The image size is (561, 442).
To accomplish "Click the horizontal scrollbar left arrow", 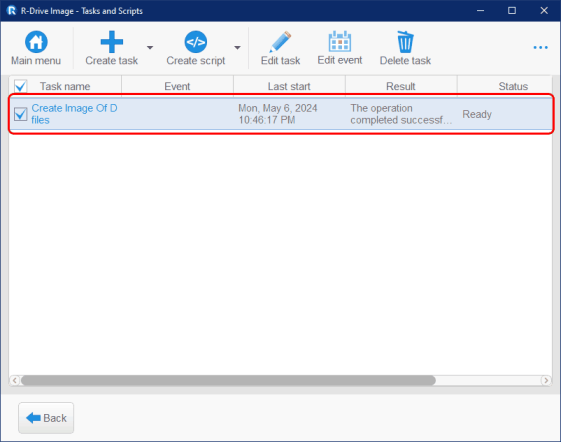I will click(x=15, y=380).
